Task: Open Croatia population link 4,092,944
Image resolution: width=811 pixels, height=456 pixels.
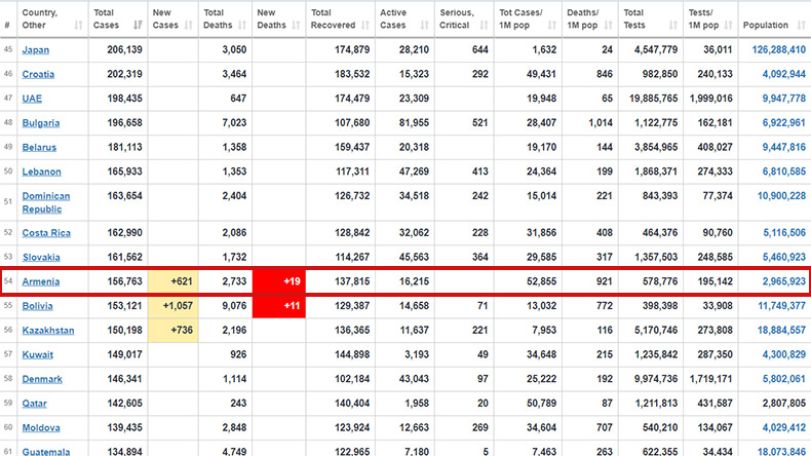Action: point(784,74)
